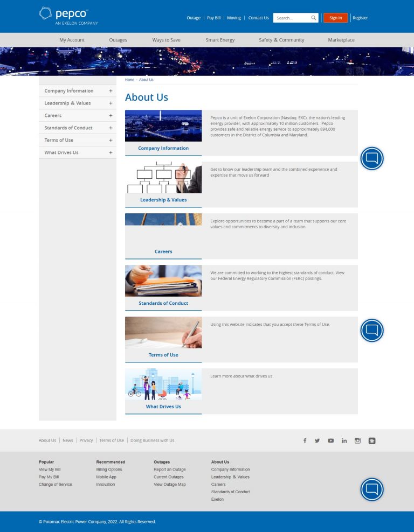Click the search magnifier icon
This screenshot has height=532, width=414.
click(x=313, y=18)
